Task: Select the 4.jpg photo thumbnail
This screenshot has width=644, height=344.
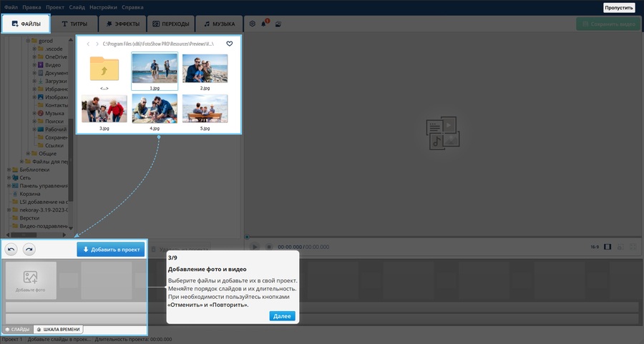Action: point(155,109)
